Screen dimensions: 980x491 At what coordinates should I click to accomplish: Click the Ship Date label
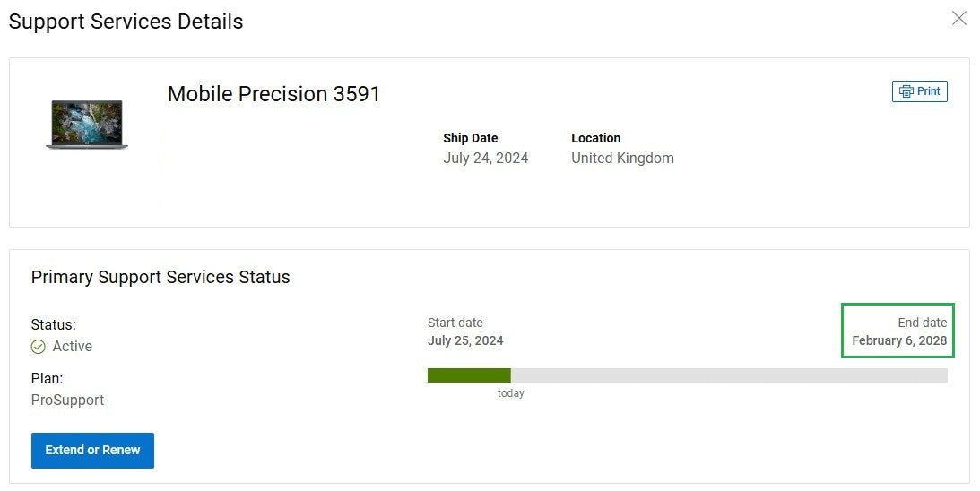point(470,138)
